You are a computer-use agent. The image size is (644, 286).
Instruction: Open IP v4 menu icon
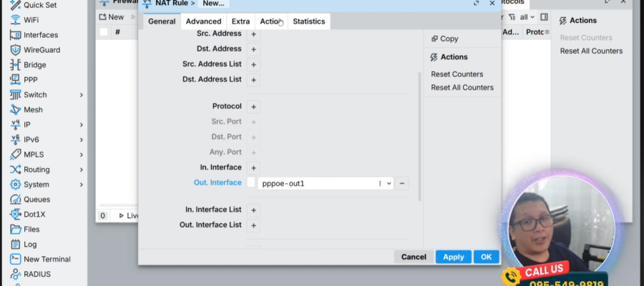click(15, 124)
